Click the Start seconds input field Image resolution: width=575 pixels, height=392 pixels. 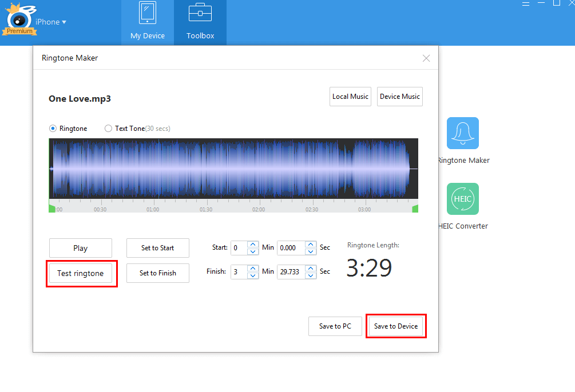[x=291, y=248]
